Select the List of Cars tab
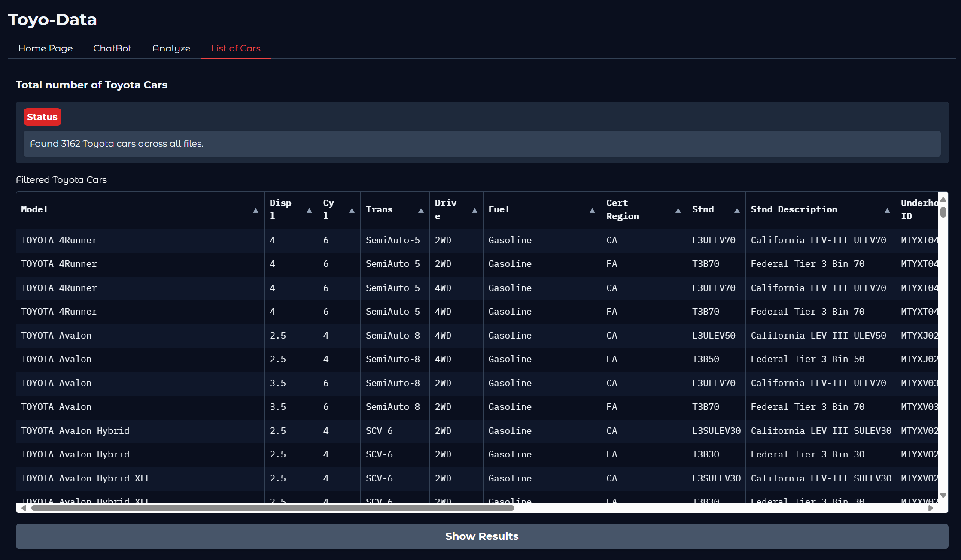 pyautogui.click(x=236, y=48)
